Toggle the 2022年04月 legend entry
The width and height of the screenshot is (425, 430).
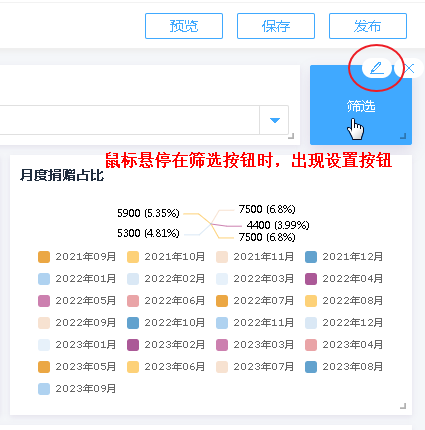tap(344, 279)
